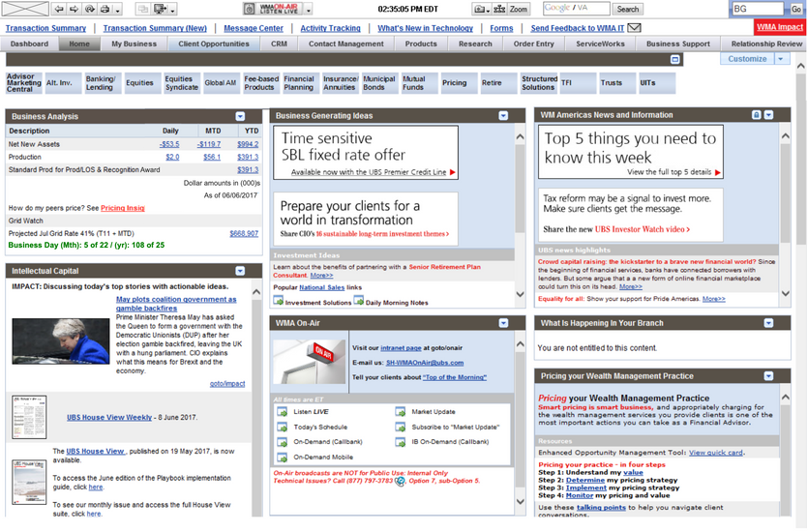Click the BG quick entry field

757,9
